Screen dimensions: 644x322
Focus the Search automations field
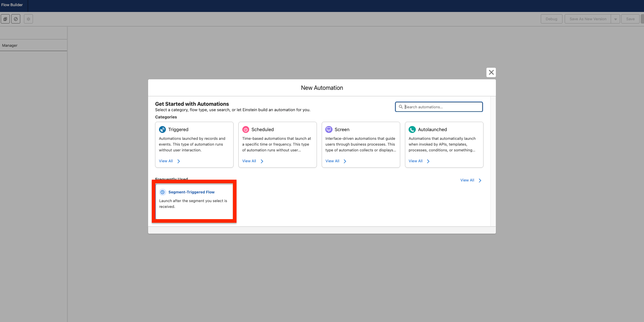442,107
